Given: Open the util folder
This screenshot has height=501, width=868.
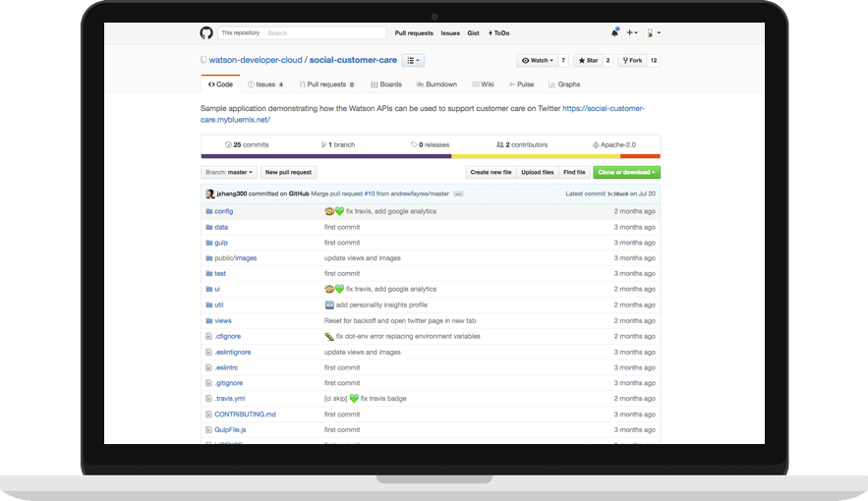Looking at the screenshot, I should click(x=219, y=306).
